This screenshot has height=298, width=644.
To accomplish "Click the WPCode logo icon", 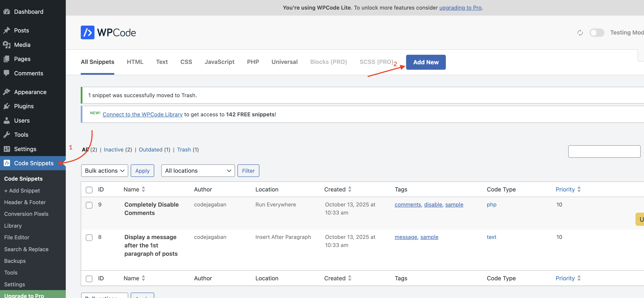I will pos(87,32).
